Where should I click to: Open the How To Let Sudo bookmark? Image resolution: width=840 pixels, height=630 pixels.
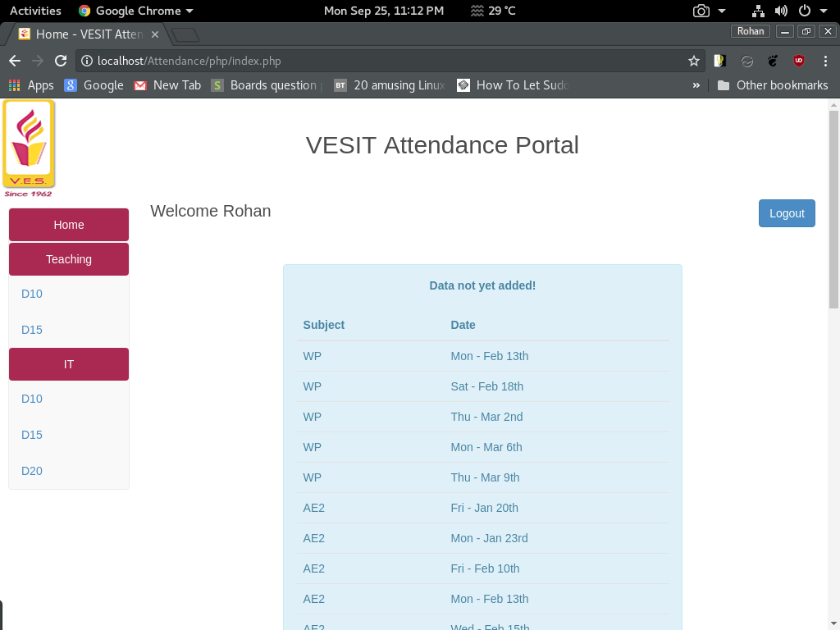[513, 85]
